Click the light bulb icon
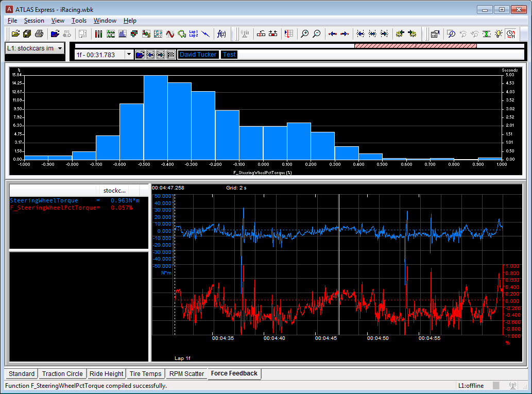Image resolution: width=532 pixels, height=394 pixels. 499,33
